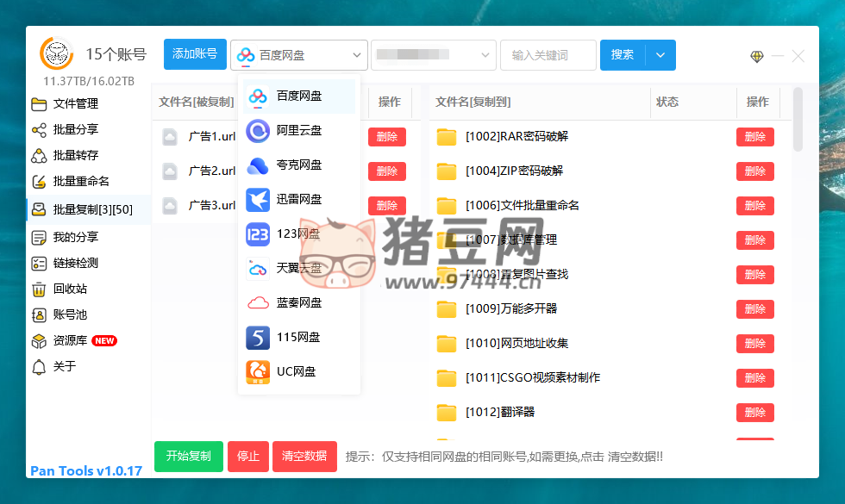Delete the 广告3.url row
845x504 pixels.
pos(387,206)
